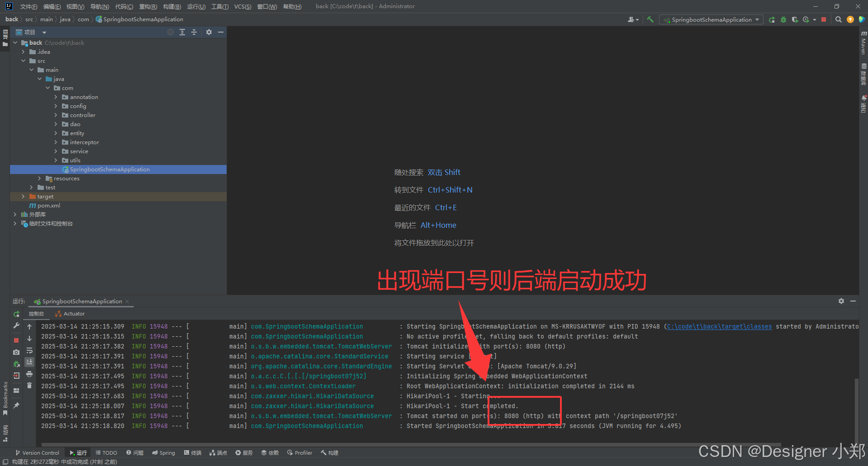Open run panel gear settings

(841, 301)
